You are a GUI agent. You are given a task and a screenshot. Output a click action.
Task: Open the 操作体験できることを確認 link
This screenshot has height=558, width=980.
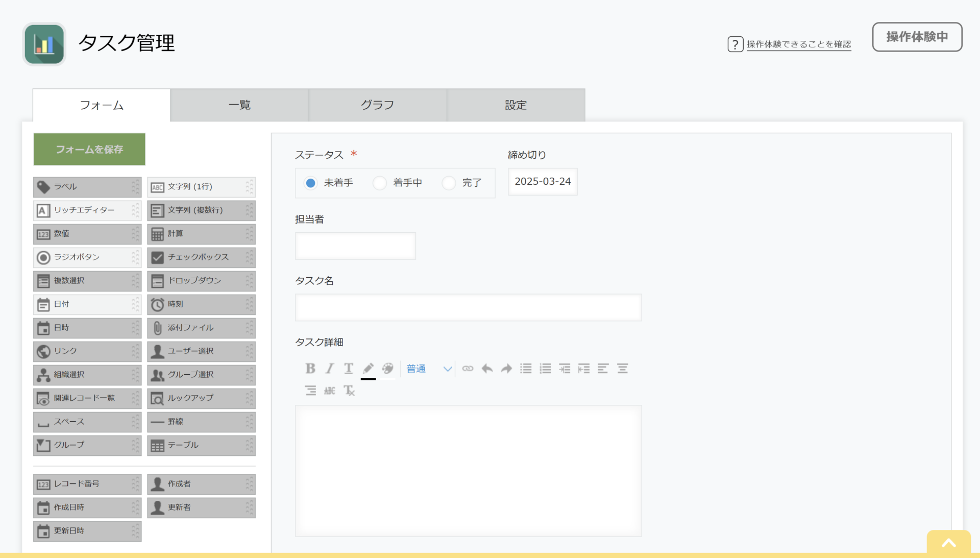(798, 44)
